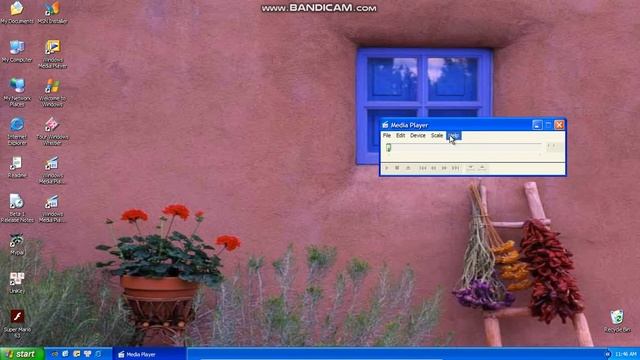Minimize the Media Player window
The width and height of the screenshot is (640, 360).
(x=537, y=125)
